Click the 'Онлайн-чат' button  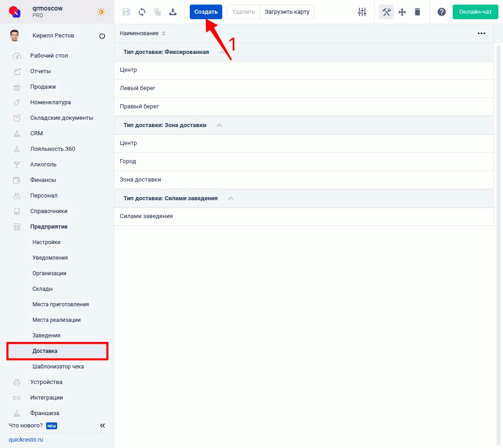point(475,12)
